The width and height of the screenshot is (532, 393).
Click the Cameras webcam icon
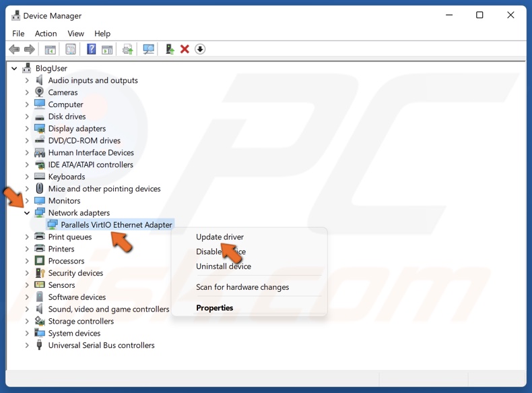(39, 92)
